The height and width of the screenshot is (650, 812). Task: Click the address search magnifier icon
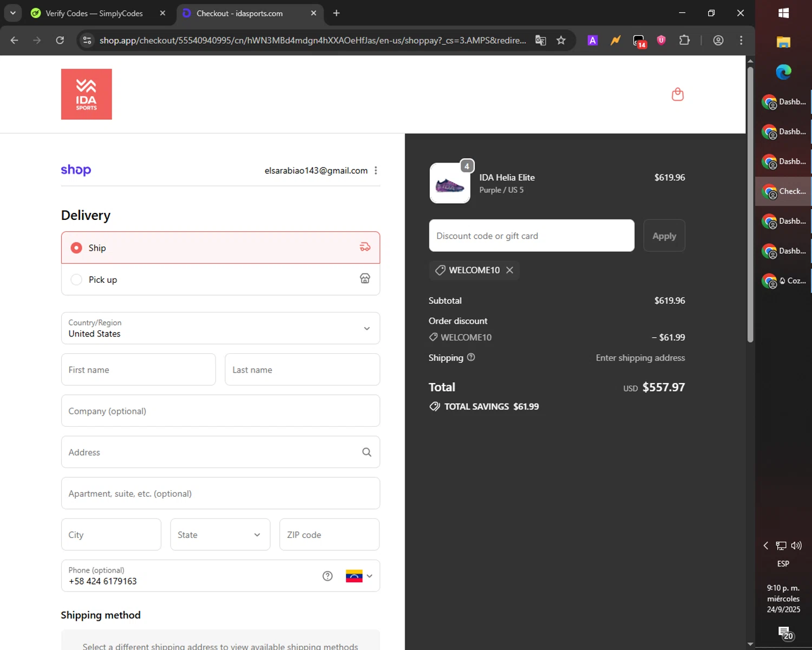(366, 452)
